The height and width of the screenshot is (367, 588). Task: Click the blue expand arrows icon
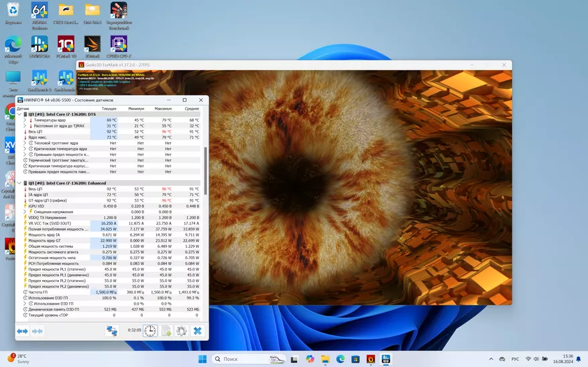pyautogui.click(x=22, y=331)
